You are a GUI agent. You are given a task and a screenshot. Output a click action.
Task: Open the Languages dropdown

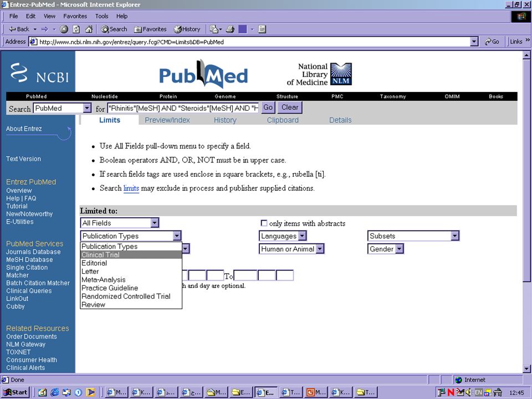(283, 236)
